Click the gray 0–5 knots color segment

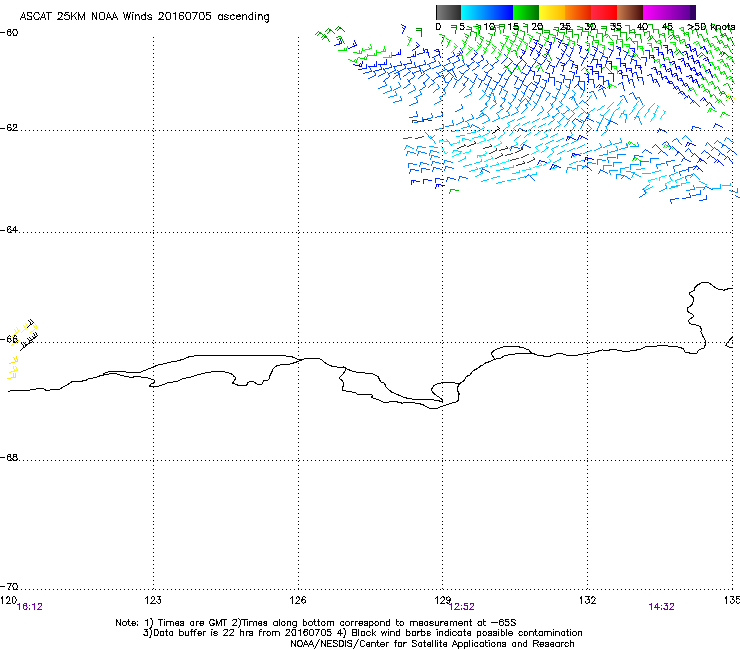[x=448, y=12]
